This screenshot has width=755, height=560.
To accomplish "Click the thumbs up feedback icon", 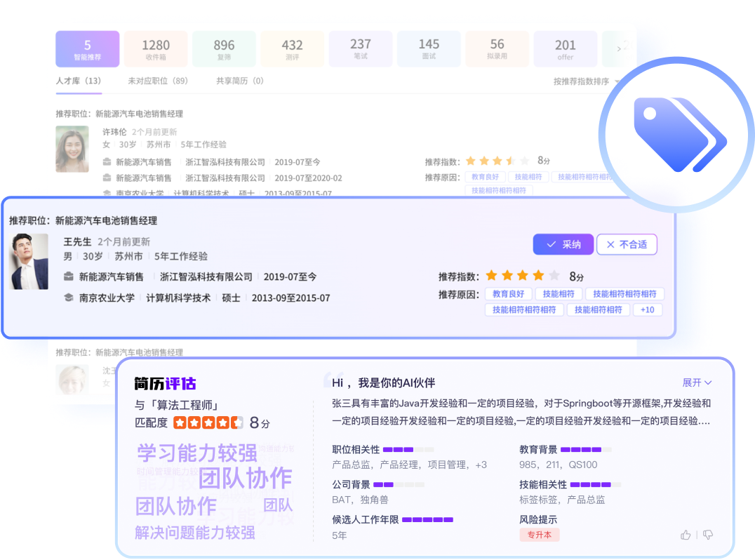I will [x=686, y=535].
